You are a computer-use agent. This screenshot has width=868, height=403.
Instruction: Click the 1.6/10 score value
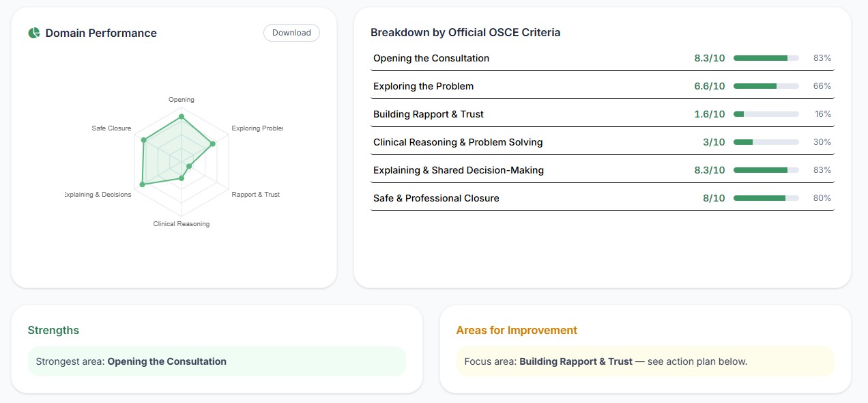point(710,114)
